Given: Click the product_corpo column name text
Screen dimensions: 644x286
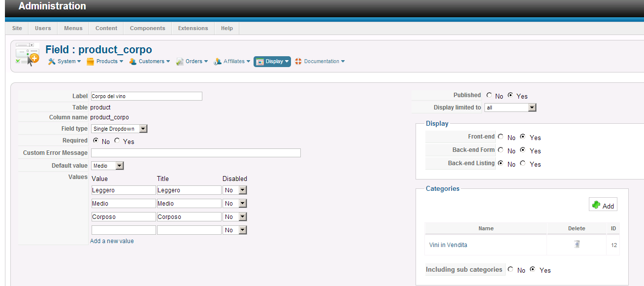Looking at the screenshot, I should point(109,117).
